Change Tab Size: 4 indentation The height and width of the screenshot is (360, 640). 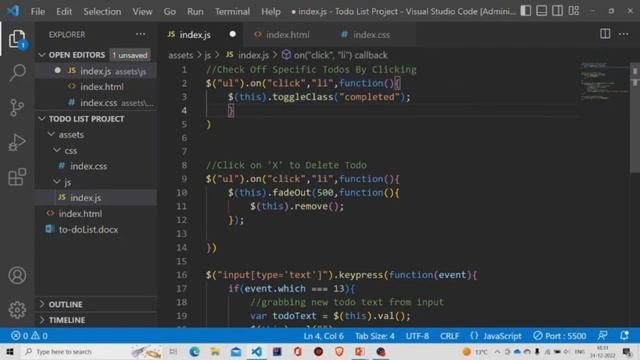375,336
